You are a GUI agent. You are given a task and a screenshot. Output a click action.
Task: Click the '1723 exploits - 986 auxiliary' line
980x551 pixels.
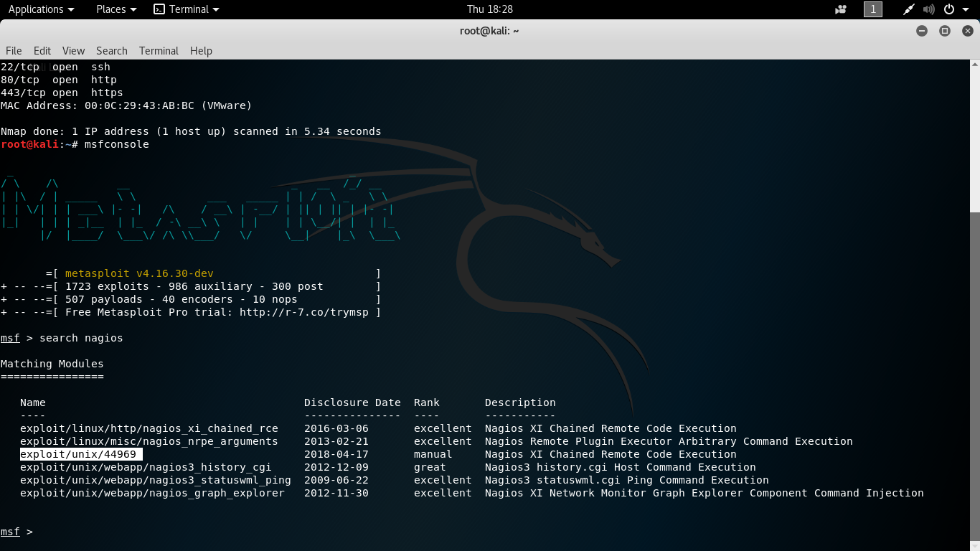click(191, 286)
